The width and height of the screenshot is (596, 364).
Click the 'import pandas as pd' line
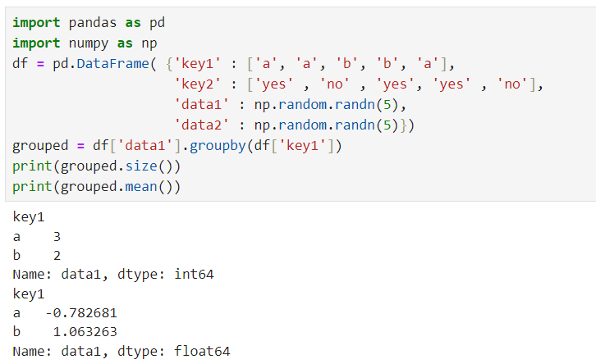(x=89, y=23)
